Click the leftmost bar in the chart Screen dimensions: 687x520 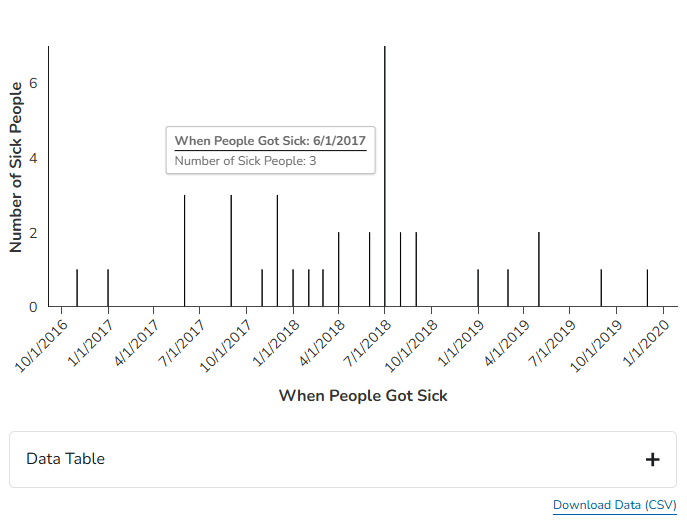tap(77, 288)
